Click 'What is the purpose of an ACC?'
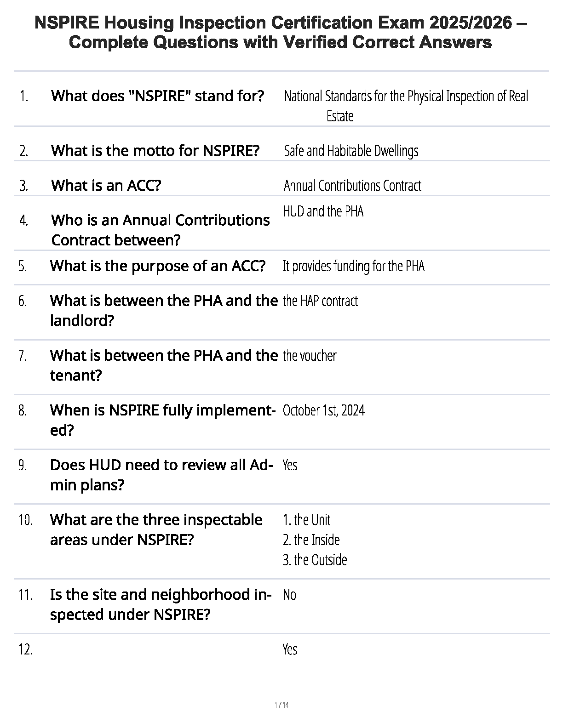This screenshot has width=563, height=728. tap(157, 266)
